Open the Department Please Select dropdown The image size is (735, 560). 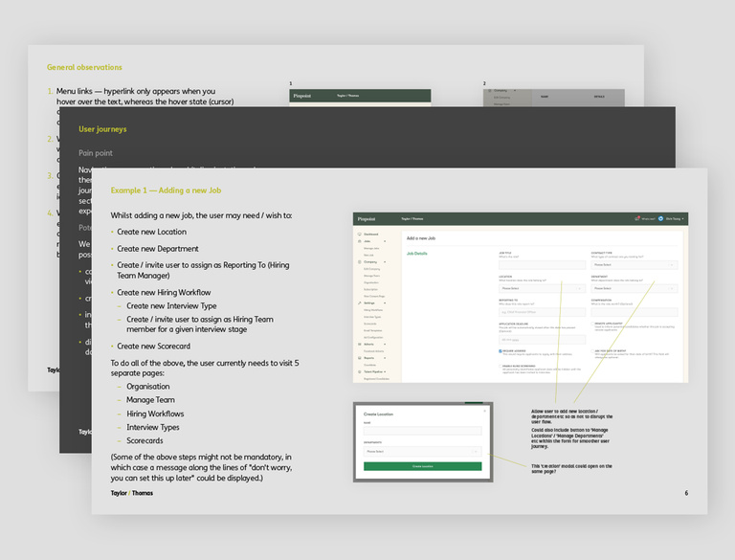click(x=635, y=288)
